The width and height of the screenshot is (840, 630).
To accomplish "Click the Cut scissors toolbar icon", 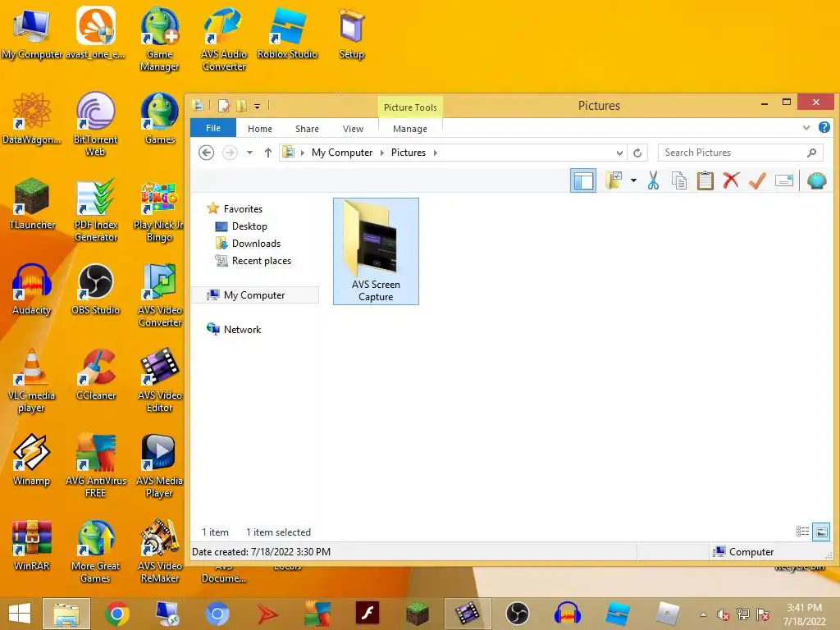I will point(653,180).
